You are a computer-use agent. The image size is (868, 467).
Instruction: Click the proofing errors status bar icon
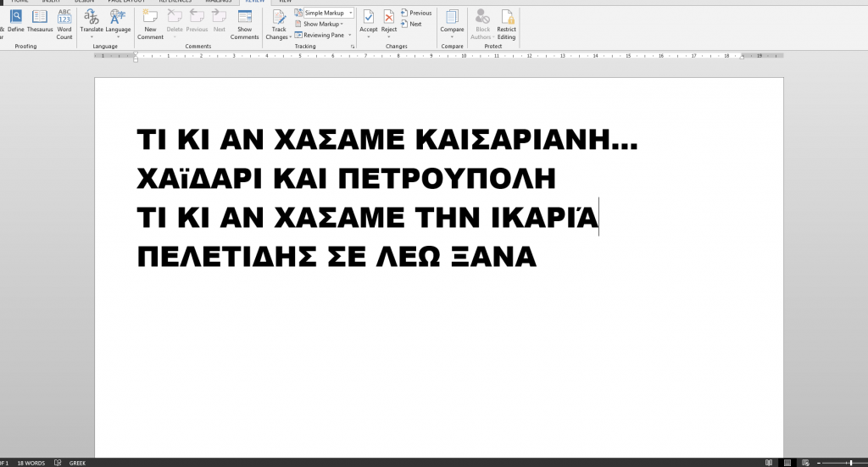[x=58, y=463]
